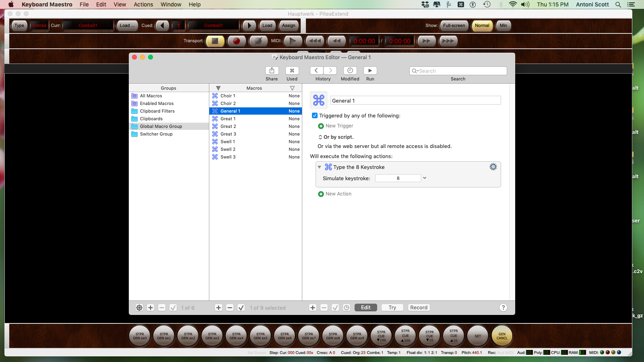Image resolution: width=644 pixels, height=362 pixels.
Task: Switch Hauptwerk display to Normal mode
Action: pos(482,25)
